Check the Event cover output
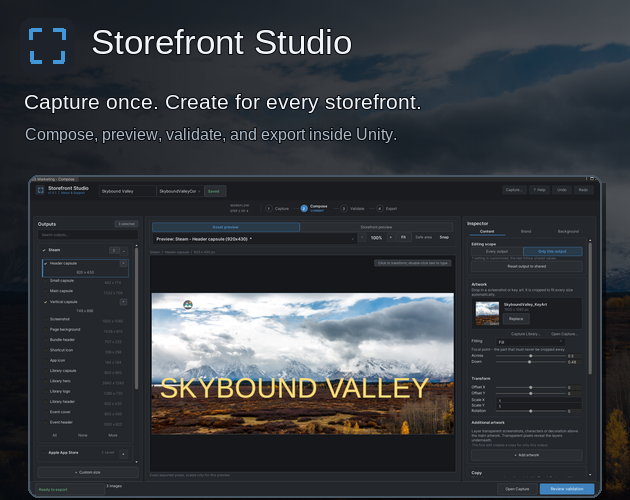 [46, 412]
